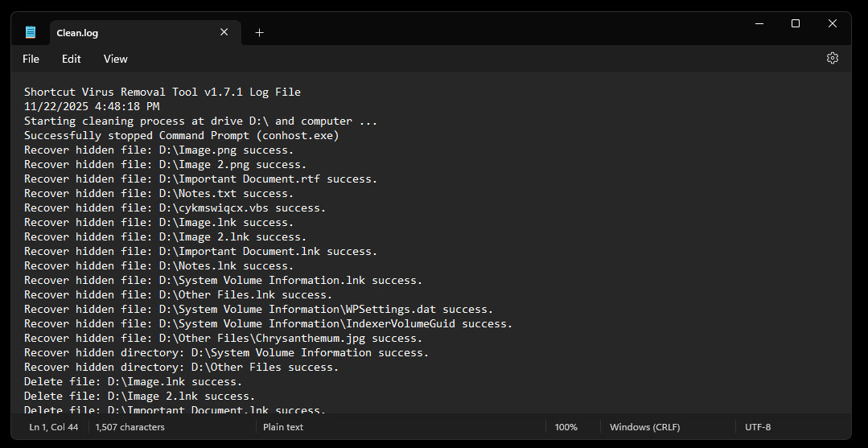Screen dimensions: 868x448
Task: Click the 100% zoom level indicator
Action: point(566,427)
